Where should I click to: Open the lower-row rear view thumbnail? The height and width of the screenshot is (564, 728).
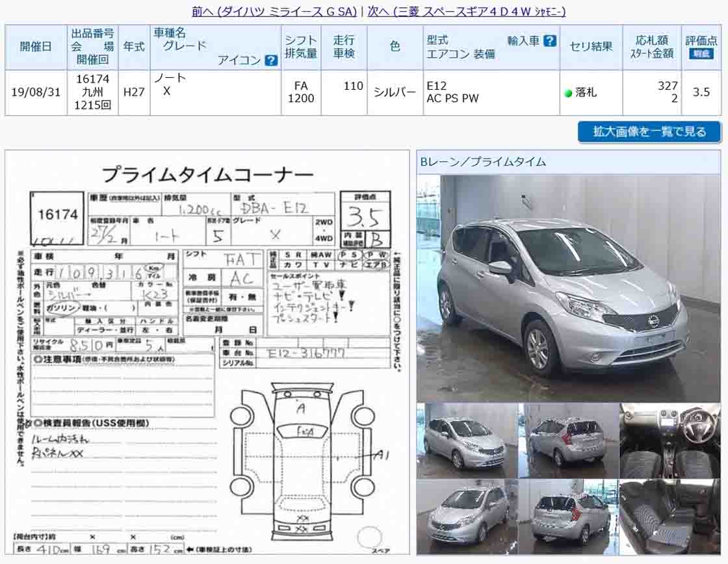568,517
